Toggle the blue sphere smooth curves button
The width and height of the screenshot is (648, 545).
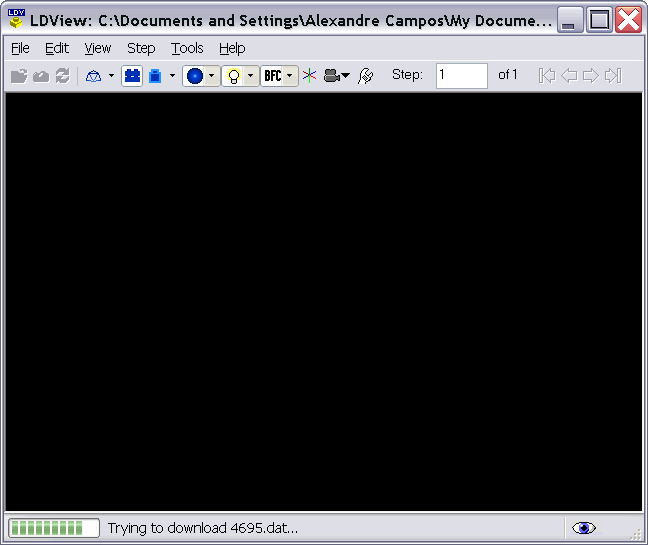(x=194, y=76)
